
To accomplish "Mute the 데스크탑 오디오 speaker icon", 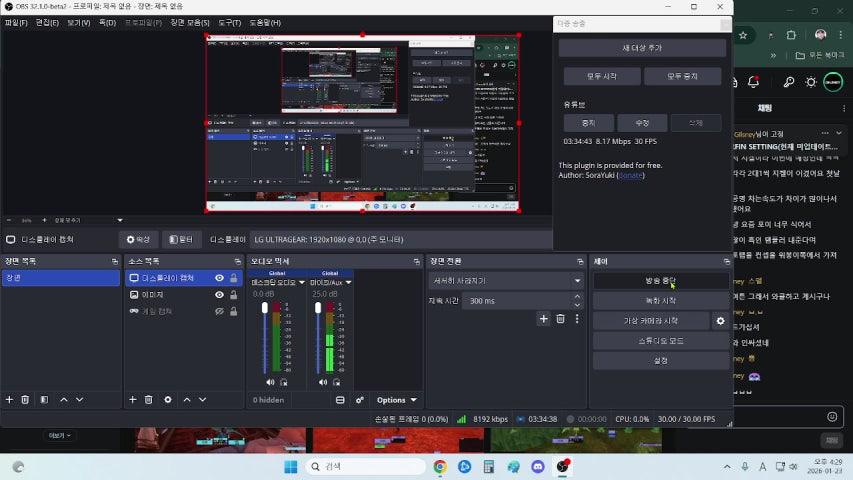I will 270,382.
